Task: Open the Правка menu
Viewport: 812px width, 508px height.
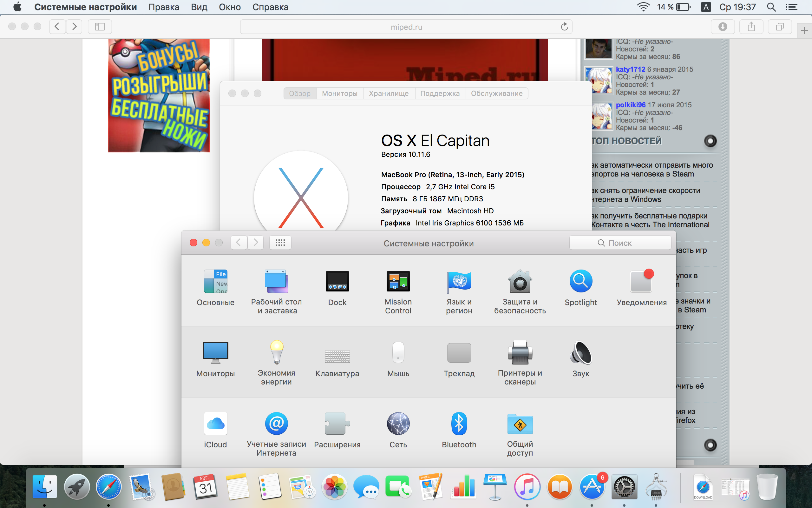Action: tap(164, 7)
